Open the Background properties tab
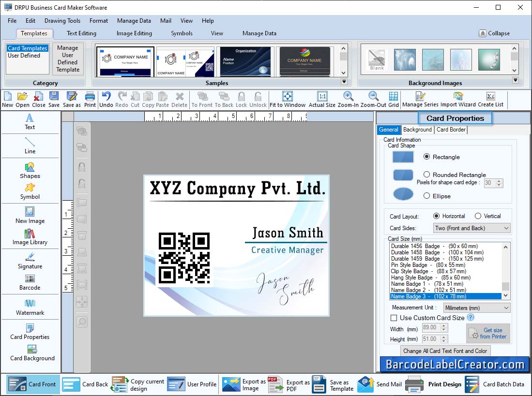 coord(417,130)
